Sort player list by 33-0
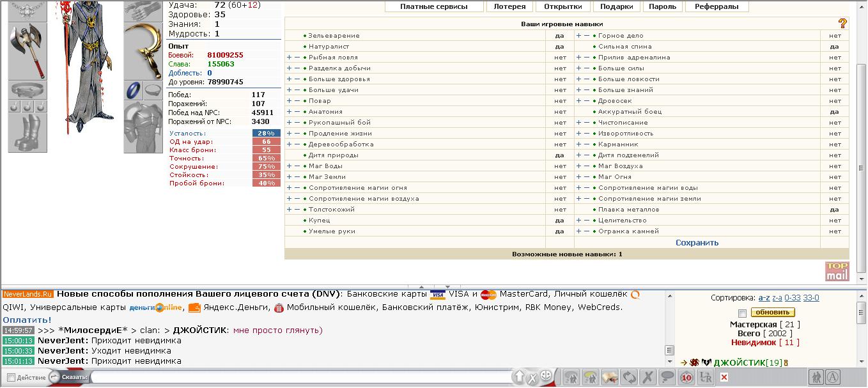Image resolution: width=868 pixels, height=388 pixels. click(x=811, y=298)
